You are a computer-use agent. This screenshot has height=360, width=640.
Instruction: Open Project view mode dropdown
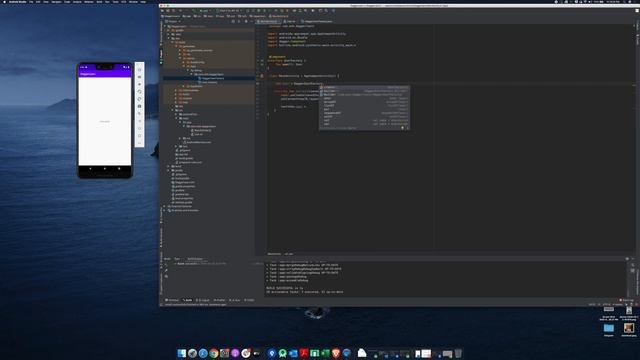click(x=173, y=21)
